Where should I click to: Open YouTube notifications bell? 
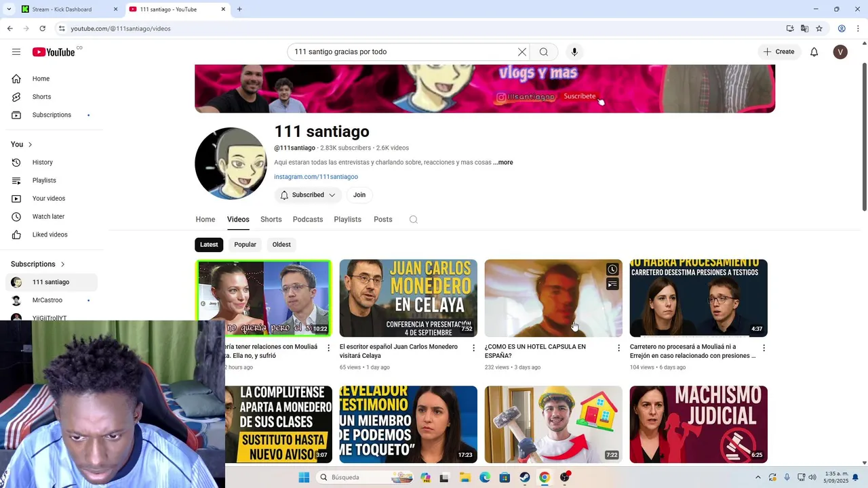(814, 52)
